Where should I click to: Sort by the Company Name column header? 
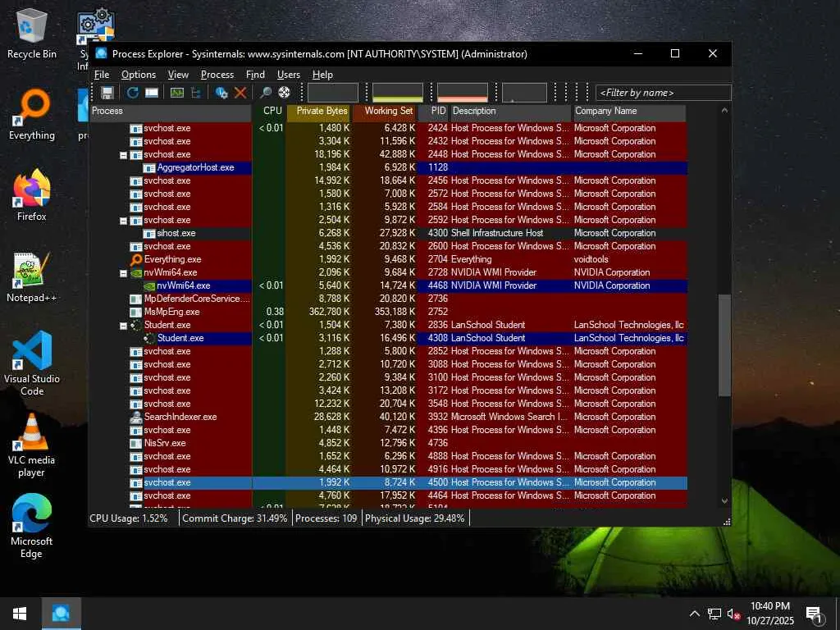point(629,111)
